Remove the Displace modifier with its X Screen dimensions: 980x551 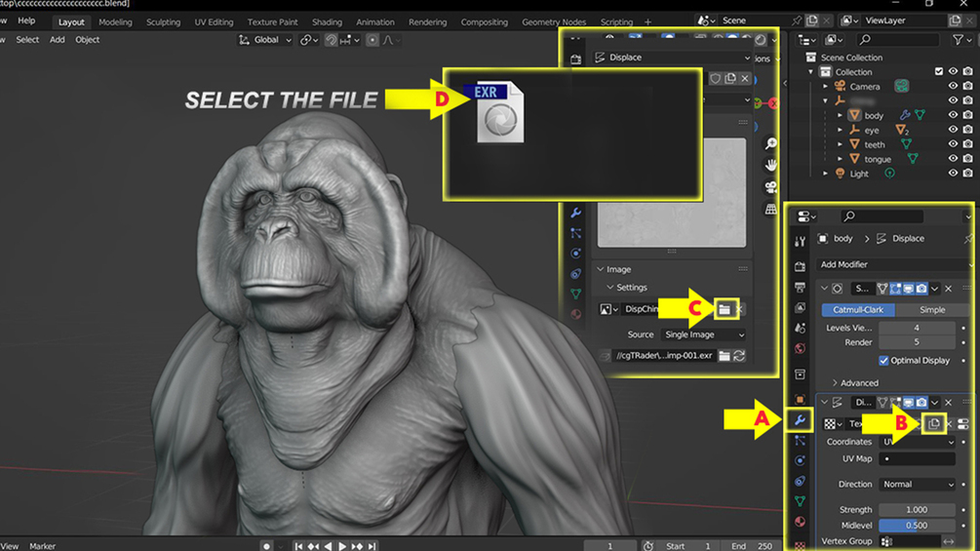point(948,403)
